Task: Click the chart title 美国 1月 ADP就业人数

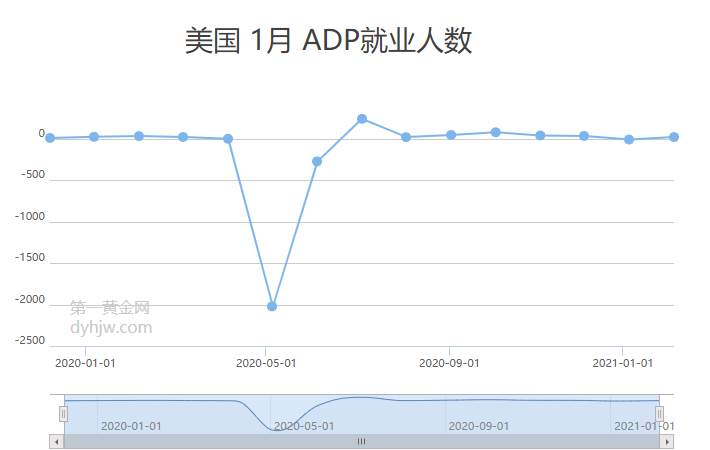Action: click(329, 40)
